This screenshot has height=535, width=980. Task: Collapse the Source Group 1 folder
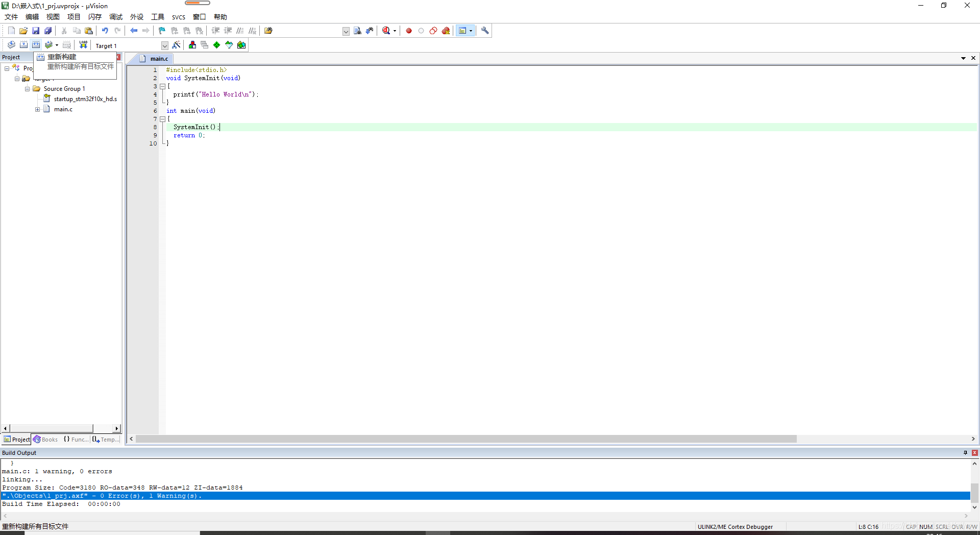pyautogui.click(x=28, y=89)
